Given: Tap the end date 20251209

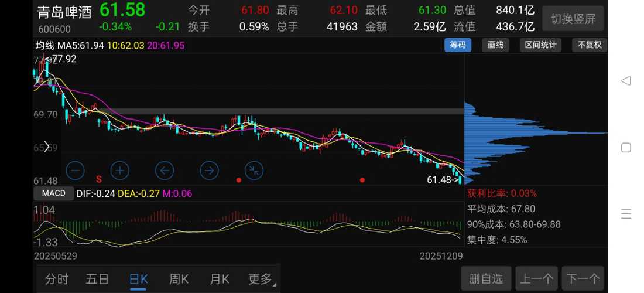Looking at the screenshot, I should point(441,257).
